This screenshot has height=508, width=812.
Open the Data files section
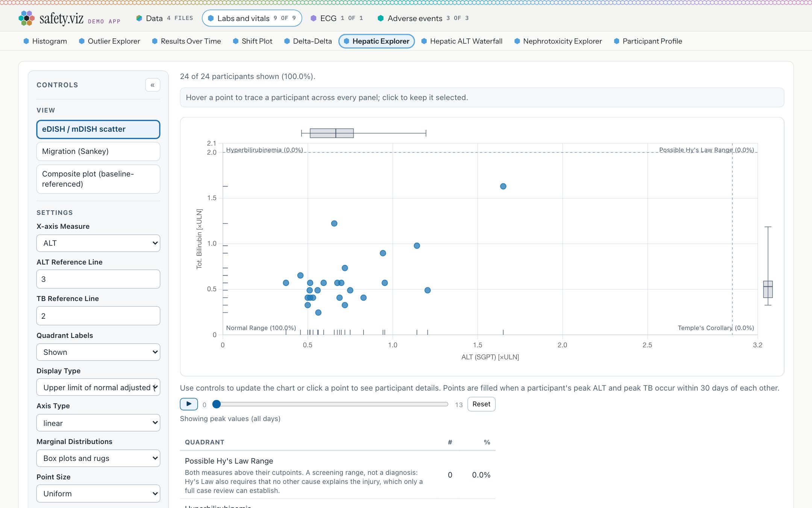(x=165, y=18)
